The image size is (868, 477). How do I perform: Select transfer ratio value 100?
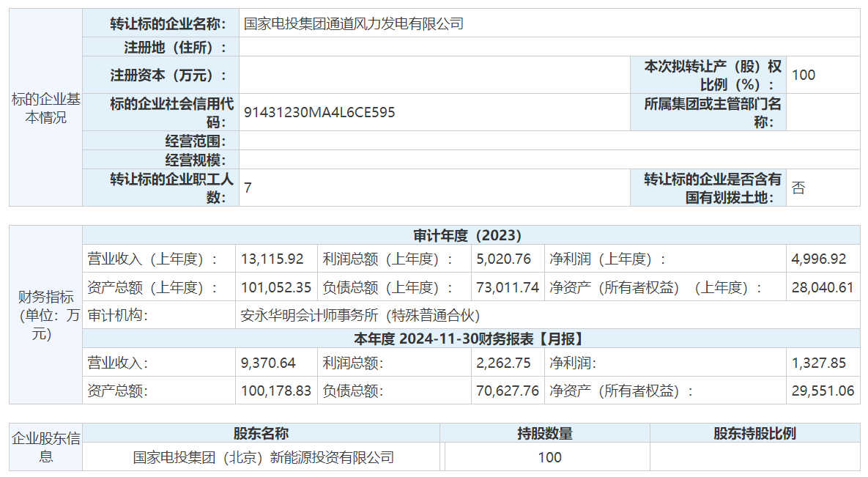[804, 75]
